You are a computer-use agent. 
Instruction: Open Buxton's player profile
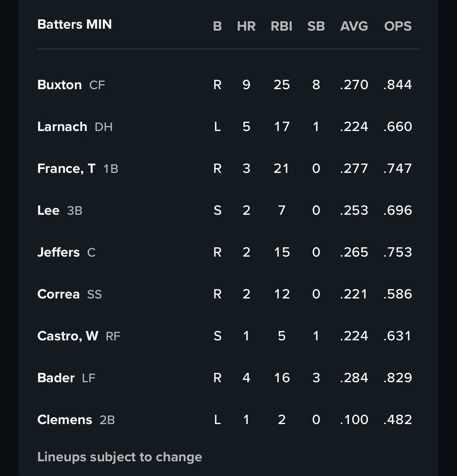click(60, 85)
